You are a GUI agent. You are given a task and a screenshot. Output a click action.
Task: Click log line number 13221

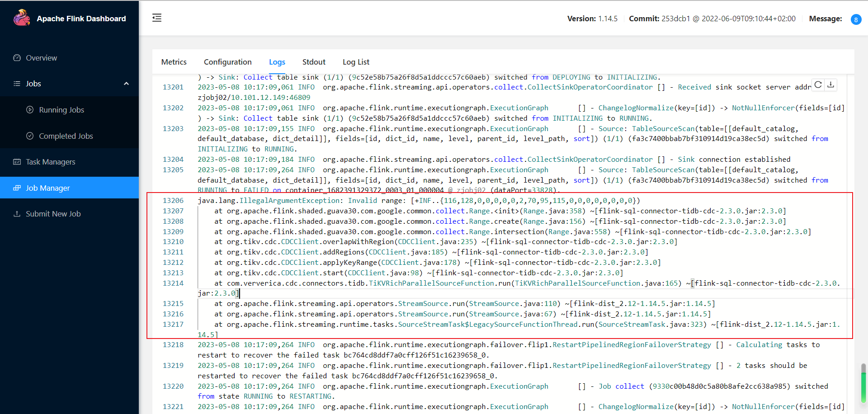point(173,407)
